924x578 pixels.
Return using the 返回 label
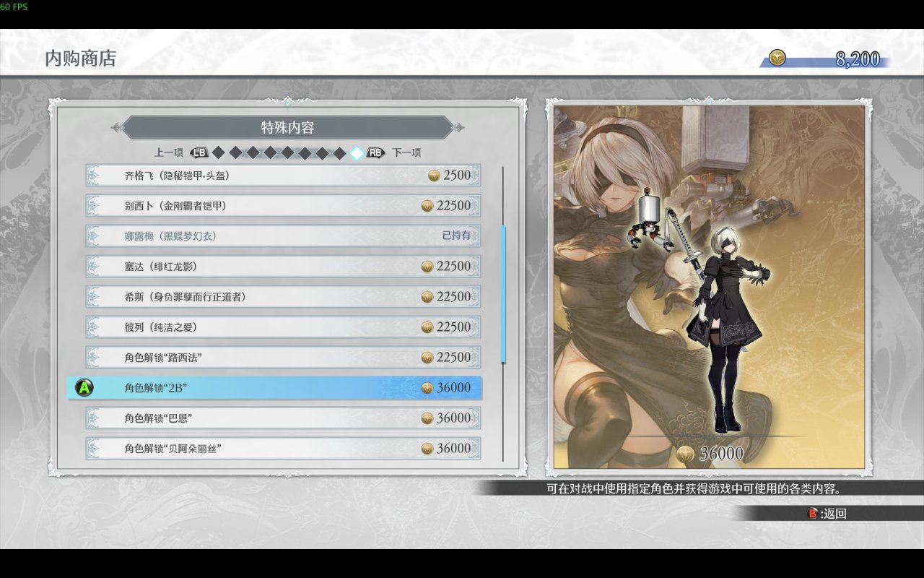click(835, 514)
